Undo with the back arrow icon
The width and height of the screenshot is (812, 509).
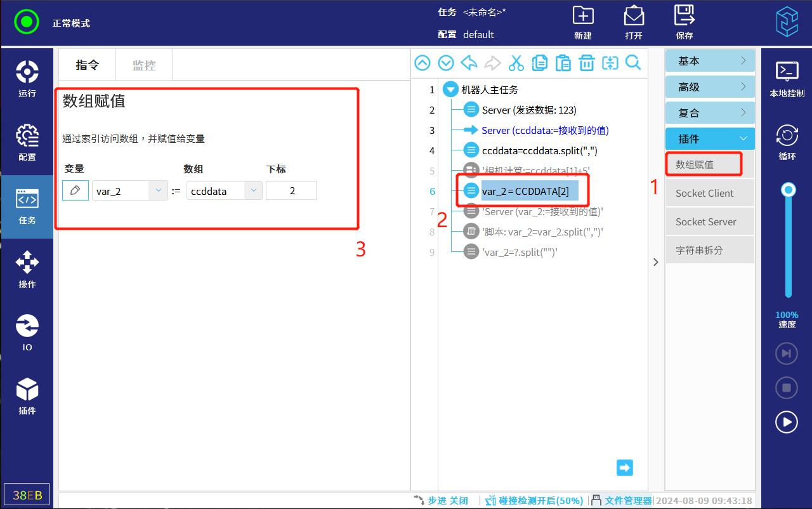coord(469,63)
